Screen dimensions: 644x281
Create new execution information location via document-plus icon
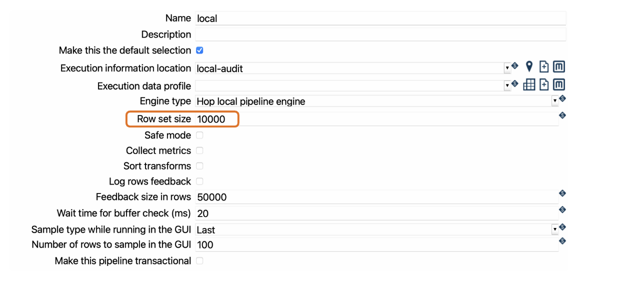pyautogui.click(x=544, y=67)
